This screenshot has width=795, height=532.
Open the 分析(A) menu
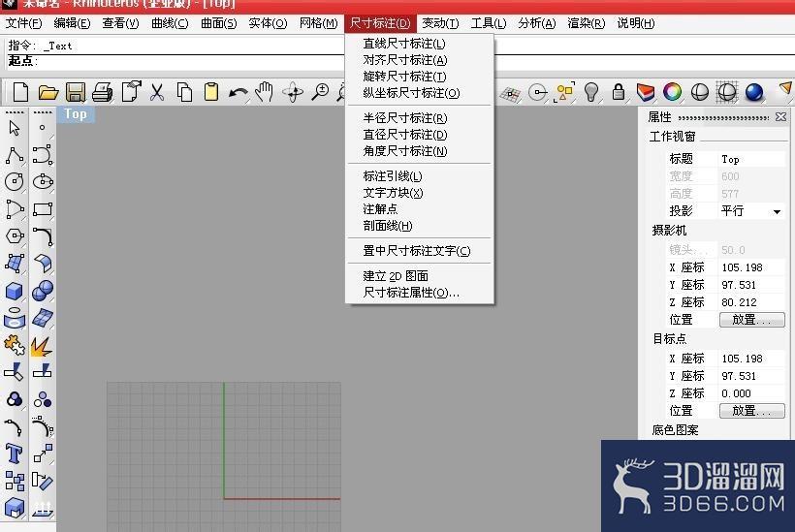[537, 23]
